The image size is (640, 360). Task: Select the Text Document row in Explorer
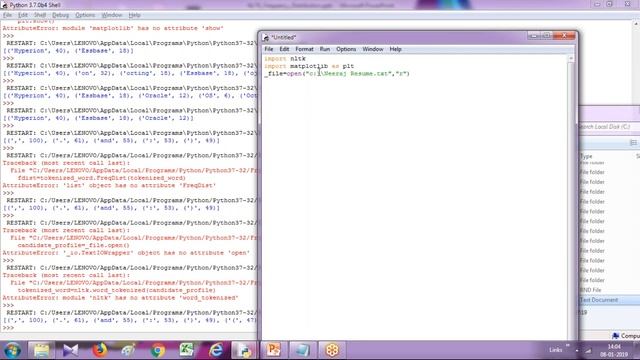point(609,300)
